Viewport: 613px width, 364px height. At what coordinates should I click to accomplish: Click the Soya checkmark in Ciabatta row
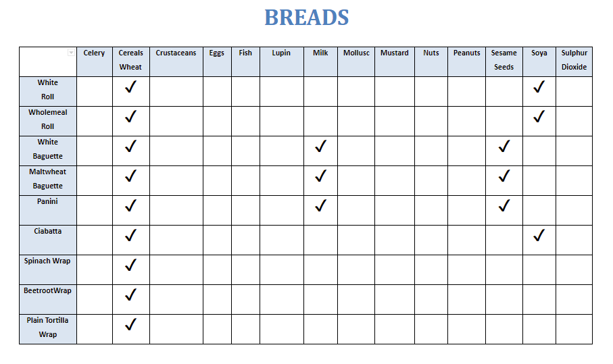539,235
